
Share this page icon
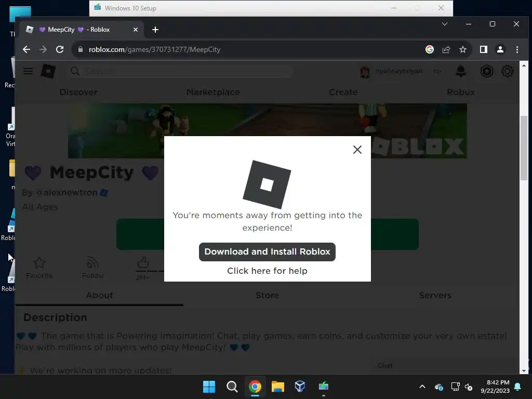(x=446, y=49)
